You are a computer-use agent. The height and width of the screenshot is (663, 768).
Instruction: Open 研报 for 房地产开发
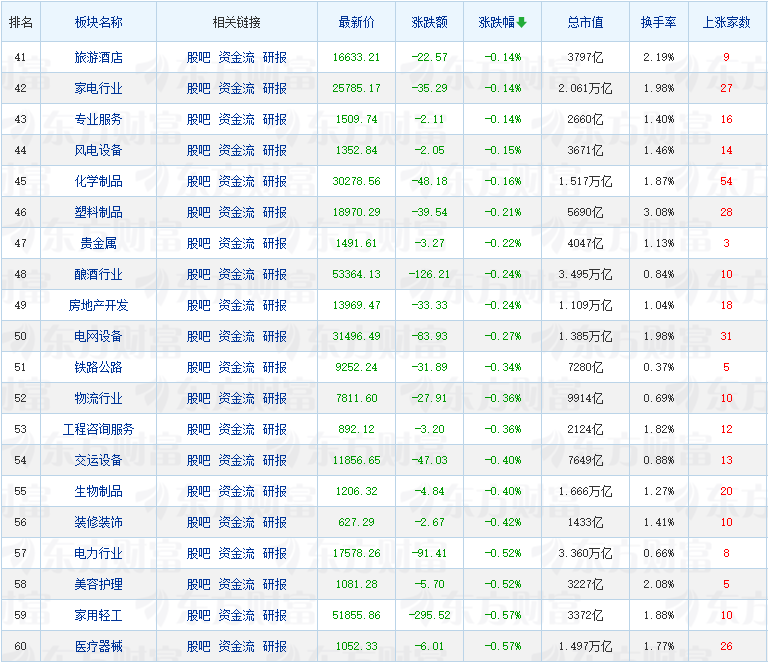pyautogui.click(x=274, y=305)
